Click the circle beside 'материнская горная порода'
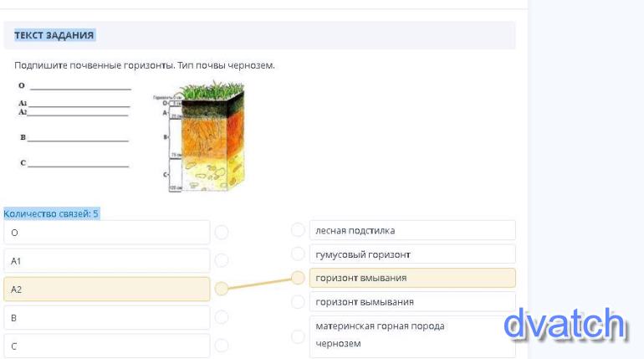Viewport: 644px width, 359px height. 298,336
